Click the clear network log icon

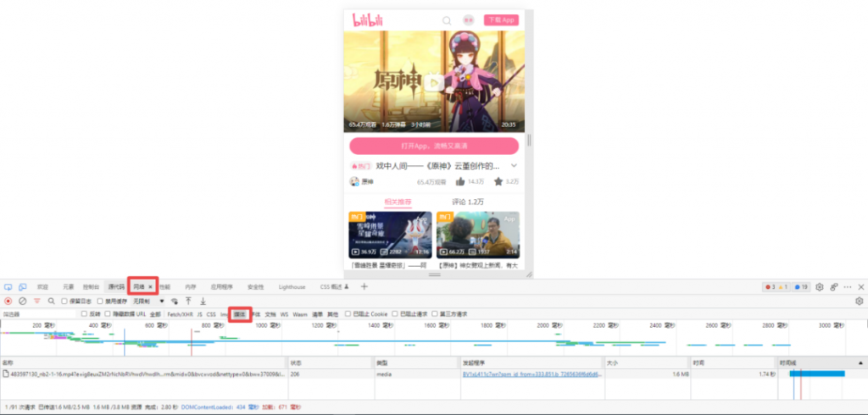coord(23,301)
